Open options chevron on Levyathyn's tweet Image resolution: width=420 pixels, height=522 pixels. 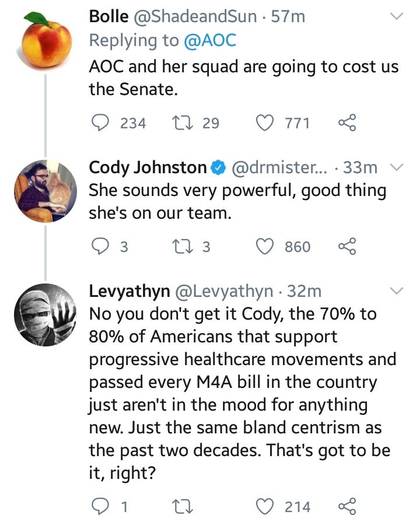pos(397,290)
